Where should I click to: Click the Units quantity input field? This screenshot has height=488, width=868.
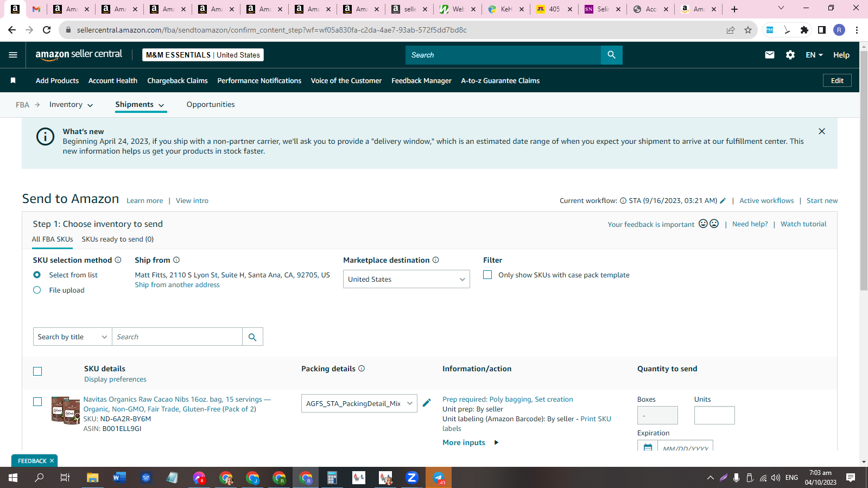[714, 415]
